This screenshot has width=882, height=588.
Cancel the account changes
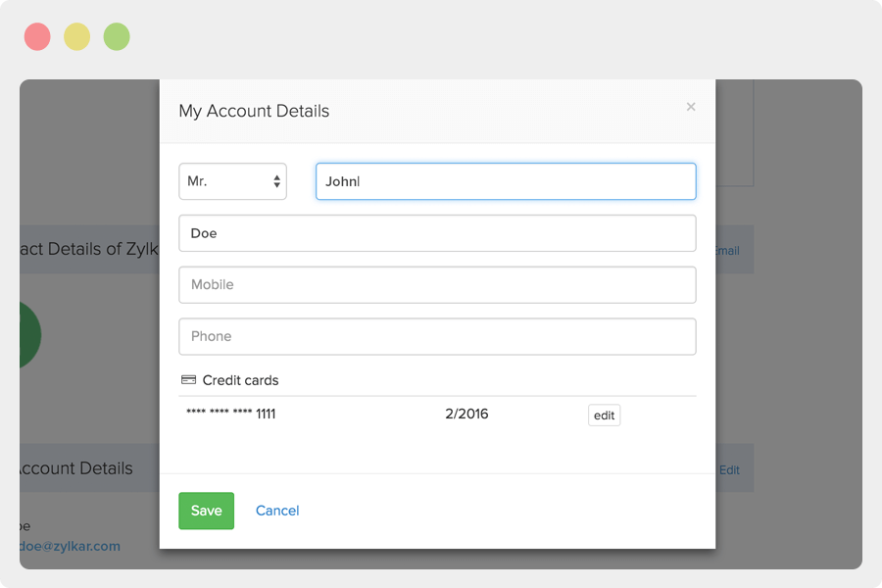tap(277, 510)
